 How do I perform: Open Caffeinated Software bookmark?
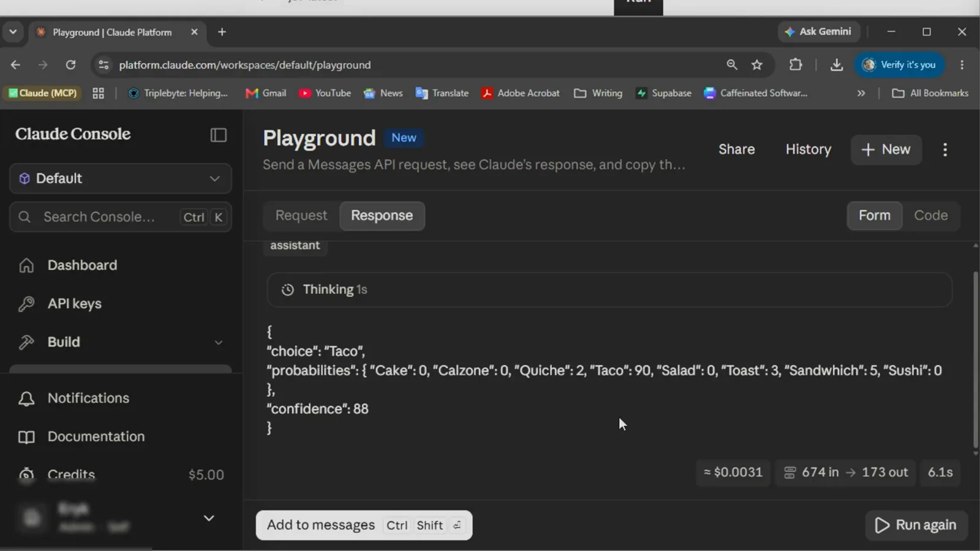756,93
